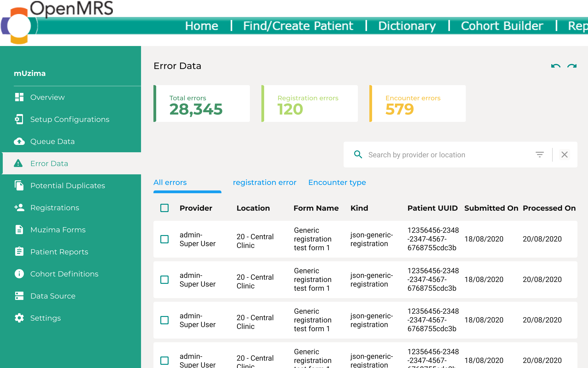The width and height of the screenshot is (588, 368).
Task: Click the Muzima Forms document icon
Action: 19,230
